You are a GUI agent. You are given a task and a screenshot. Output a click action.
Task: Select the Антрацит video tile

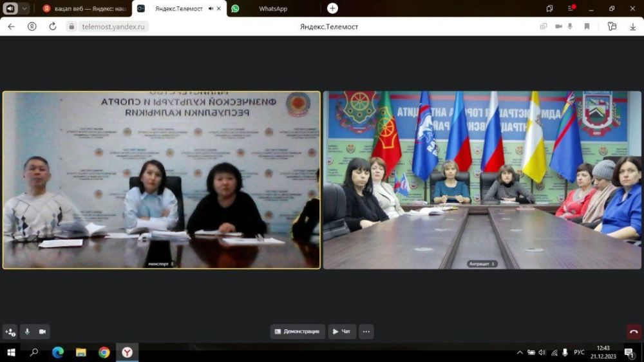pos(482,180)
